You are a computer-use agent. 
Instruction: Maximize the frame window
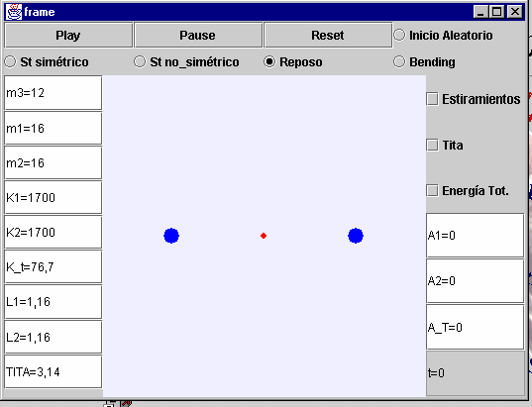497,12
